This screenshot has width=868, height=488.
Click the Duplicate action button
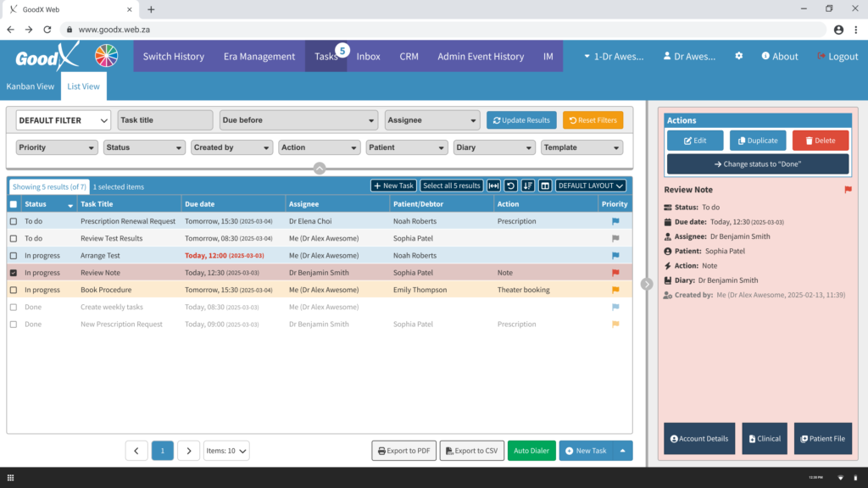(x=758, y=141)
